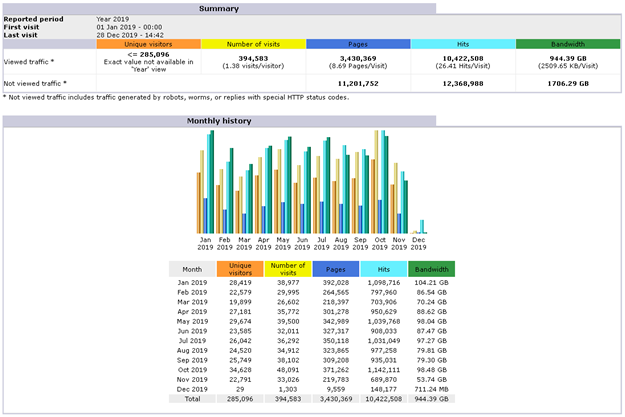Click the Jan 2019 label under the chart

coord(206,244)
